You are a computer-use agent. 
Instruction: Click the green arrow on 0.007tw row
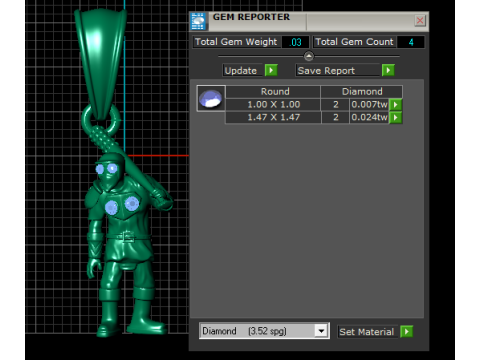(396, 105)
